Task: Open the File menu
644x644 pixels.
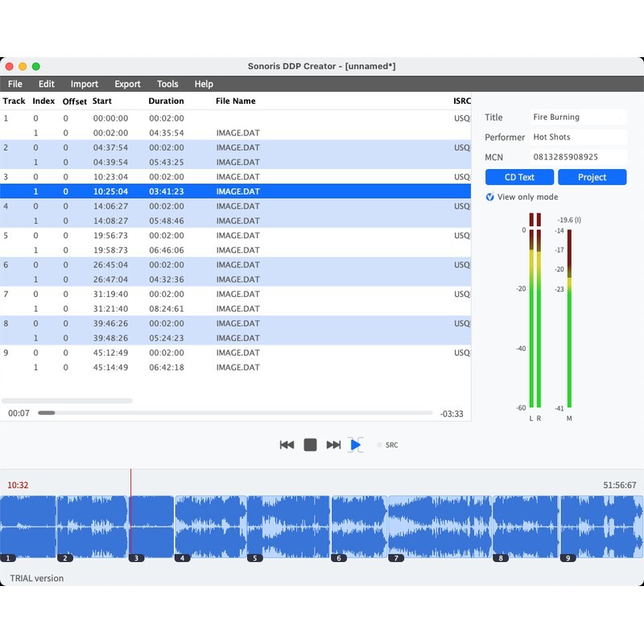Action: (15, 84)
